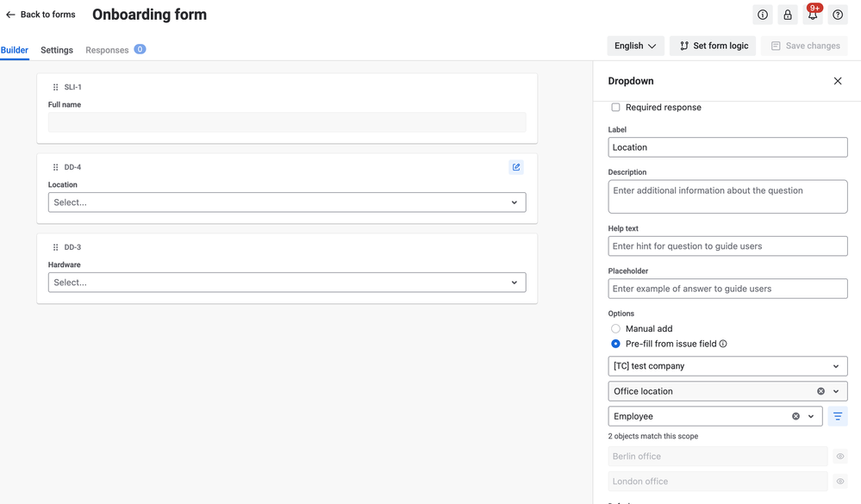Enable the Required response checkbox
The image size is (861, 504).
[615, 108]
